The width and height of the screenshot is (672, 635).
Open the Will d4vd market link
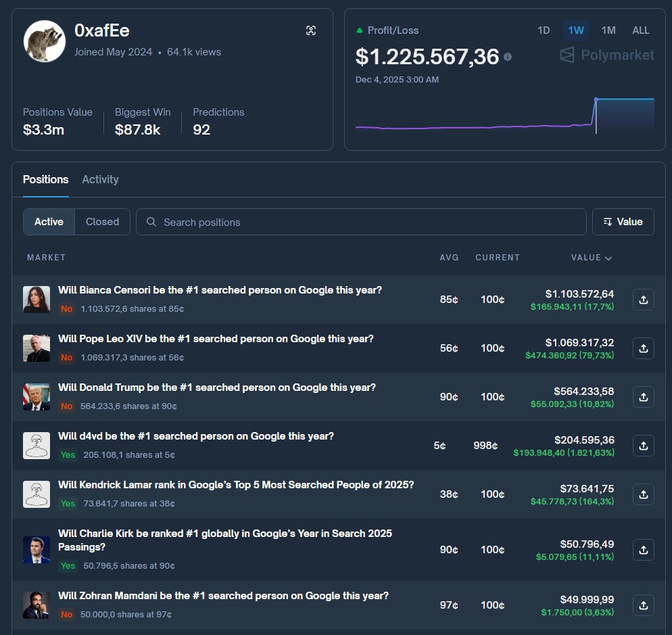[196, 436]
